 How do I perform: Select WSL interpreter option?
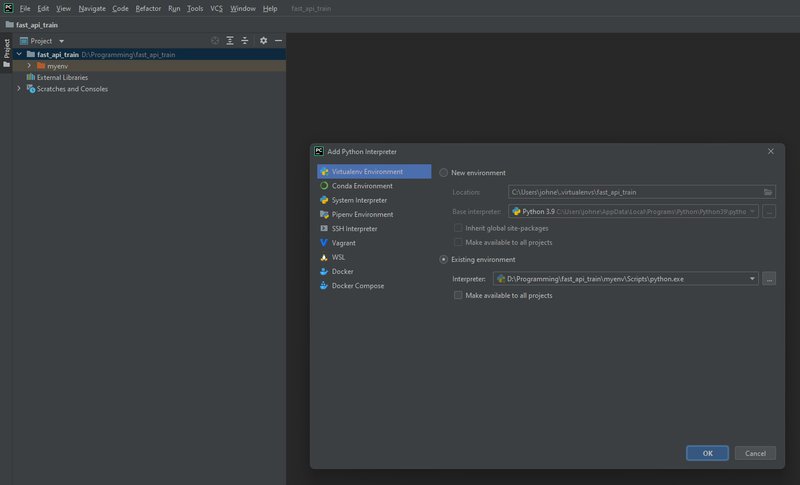[374, 257]
